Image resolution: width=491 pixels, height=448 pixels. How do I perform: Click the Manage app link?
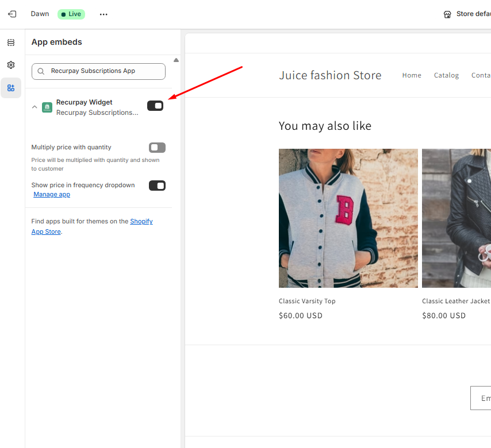pyautogui.click(x=52, y=195)
